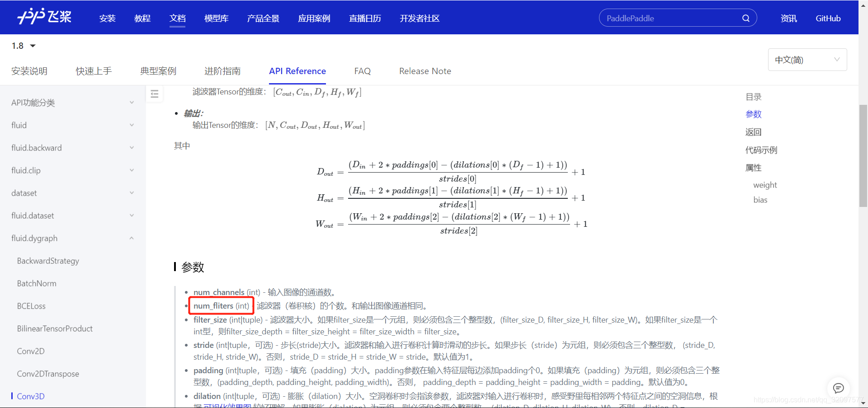
Task: Click the filter_size parameter name
Action: 210,319
